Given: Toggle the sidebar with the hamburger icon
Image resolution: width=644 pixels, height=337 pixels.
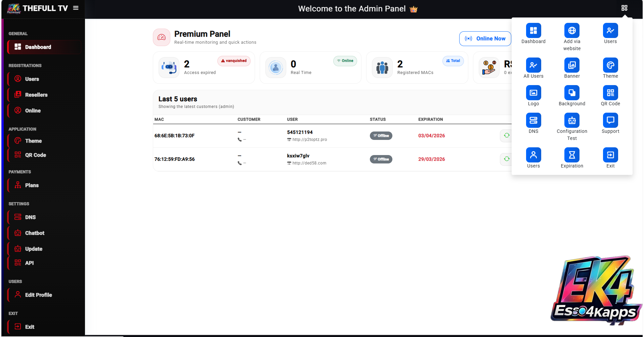Looking at the screenshot, I should click(x=76, y=8).
